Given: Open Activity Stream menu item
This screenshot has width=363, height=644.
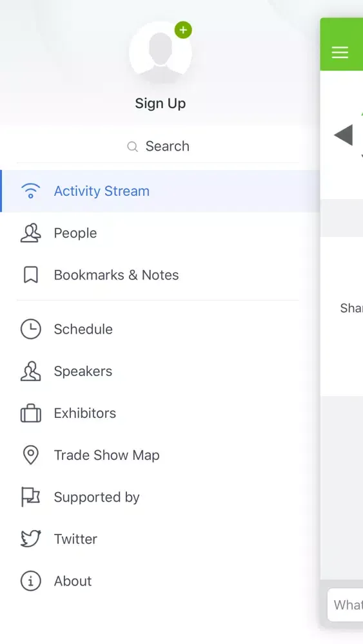Looking at the screenshot, I should point(160,191).
